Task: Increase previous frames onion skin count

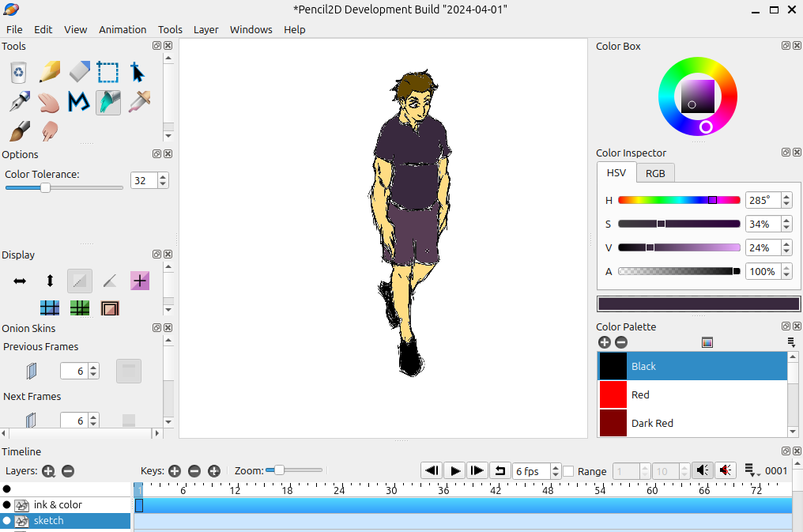Action: pos(93,367)
